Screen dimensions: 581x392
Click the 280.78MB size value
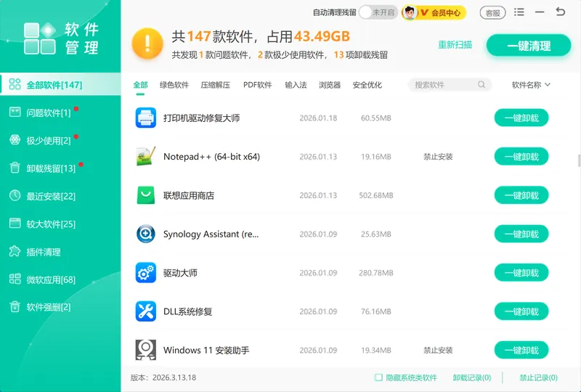(x=375, y=273)
